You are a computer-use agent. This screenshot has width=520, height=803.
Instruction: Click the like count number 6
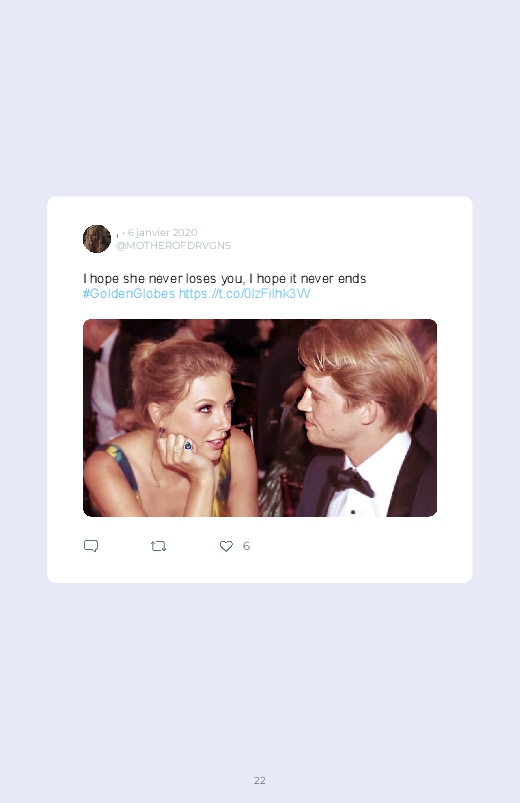(x=246, y=546)
